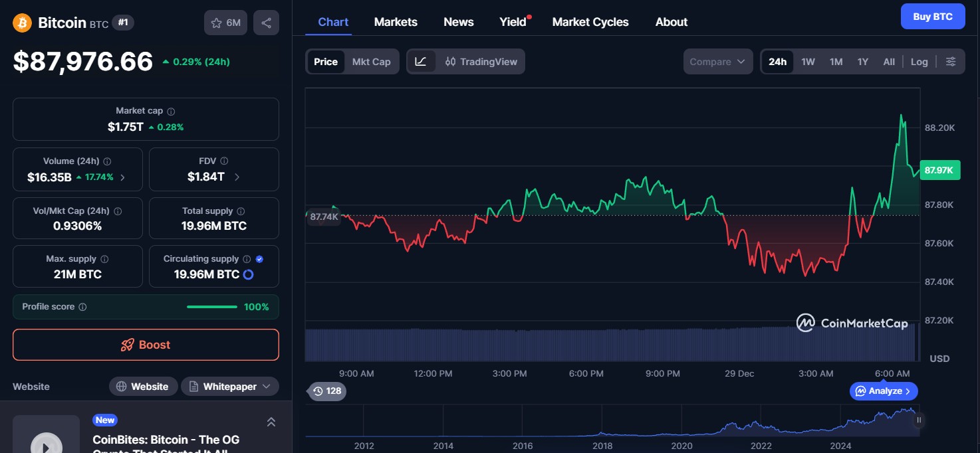Click the Profile score progress bar
The width and height of the screenshot is (980, 453).
211,307
